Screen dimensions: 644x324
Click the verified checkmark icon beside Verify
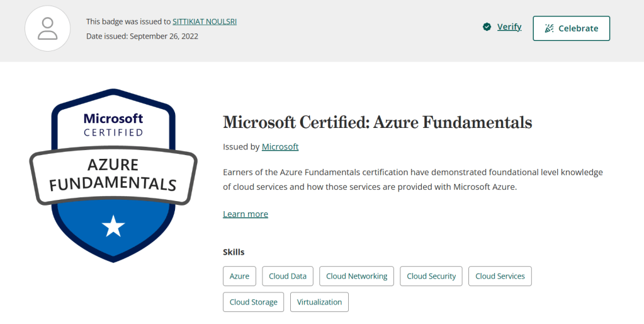pos(487,27)
